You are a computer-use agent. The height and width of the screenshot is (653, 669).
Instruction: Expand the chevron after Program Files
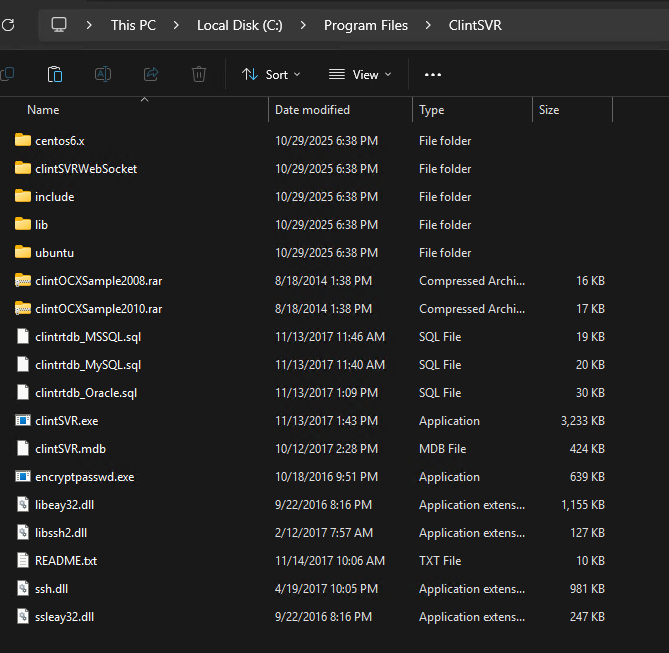tap(428, 25)
